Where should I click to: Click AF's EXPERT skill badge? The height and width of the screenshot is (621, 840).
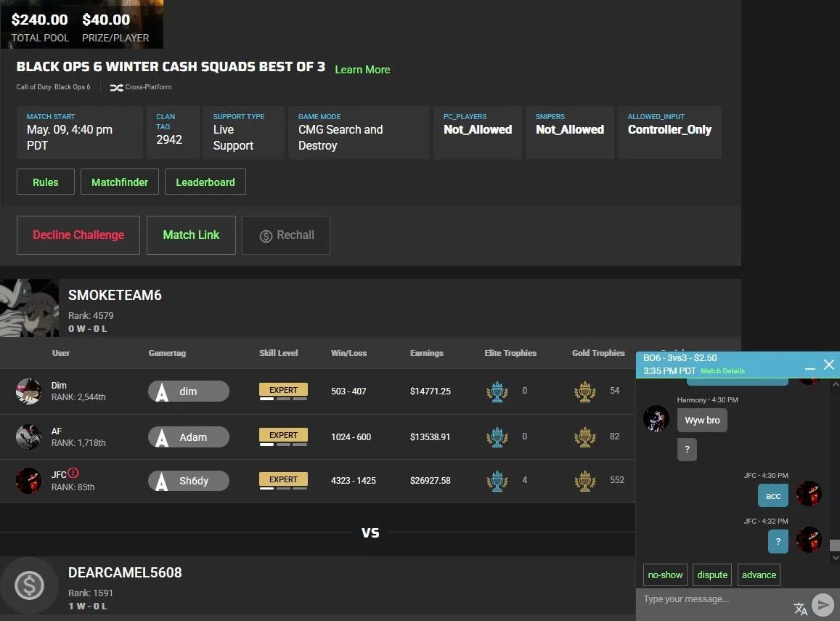pos(283,435)
